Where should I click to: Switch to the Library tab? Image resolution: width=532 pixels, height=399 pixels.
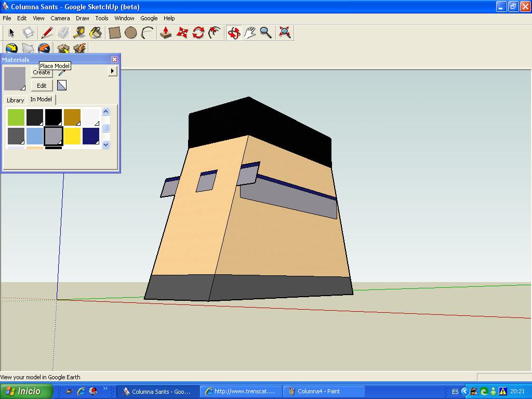click(15, 100)
